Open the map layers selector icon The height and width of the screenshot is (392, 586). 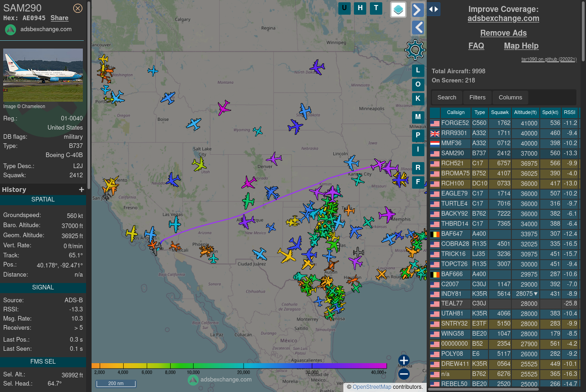[398, 9]
